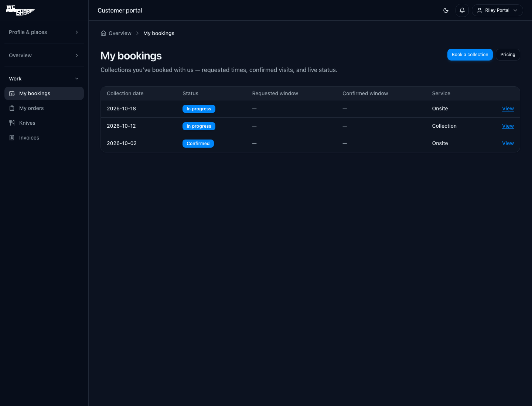This screenshot has width=532, height=406.
Task: Open Pricing button
Action: tap(508, 55)
